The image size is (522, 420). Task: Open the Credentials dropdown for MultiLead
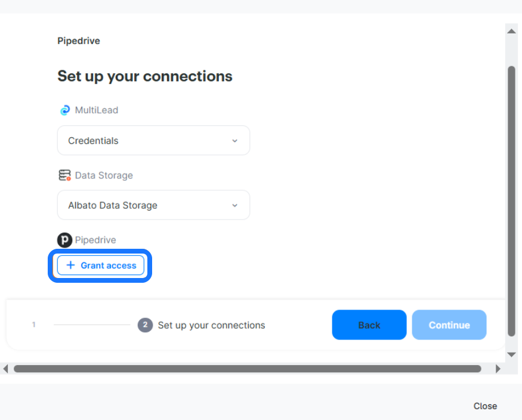pos(153,141)
